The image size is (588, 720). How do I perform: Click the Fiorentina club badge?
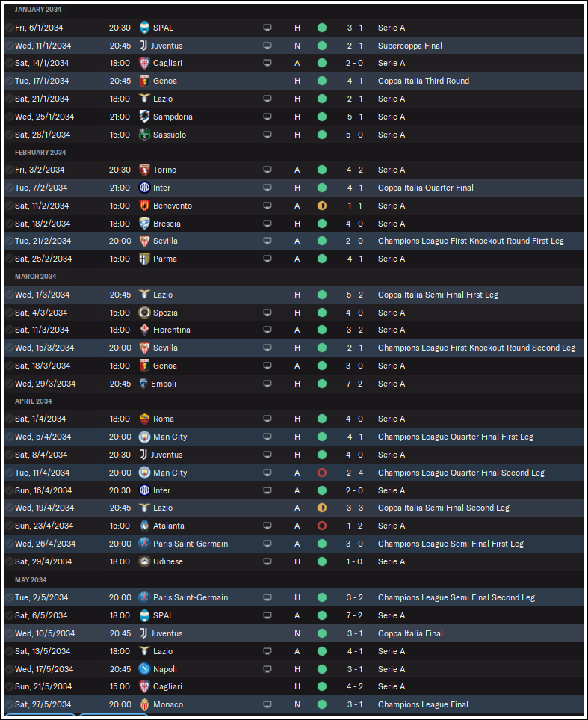coord(144,330)
